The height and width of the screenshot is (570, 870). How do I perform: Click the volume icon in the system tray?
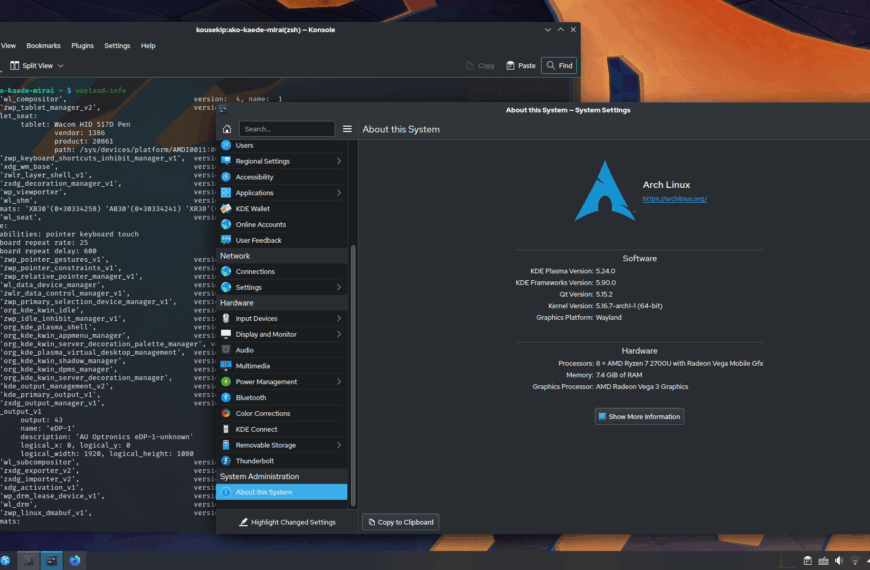click(x=839, y=561)
